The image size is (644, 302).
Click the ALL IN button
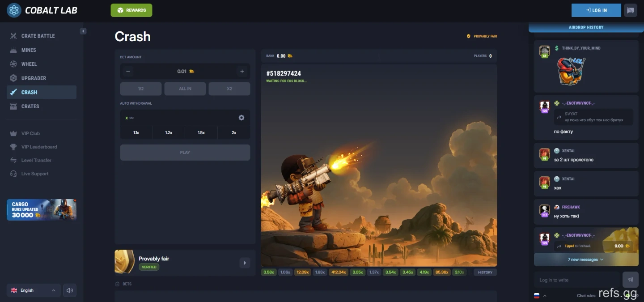click(185, 89)
